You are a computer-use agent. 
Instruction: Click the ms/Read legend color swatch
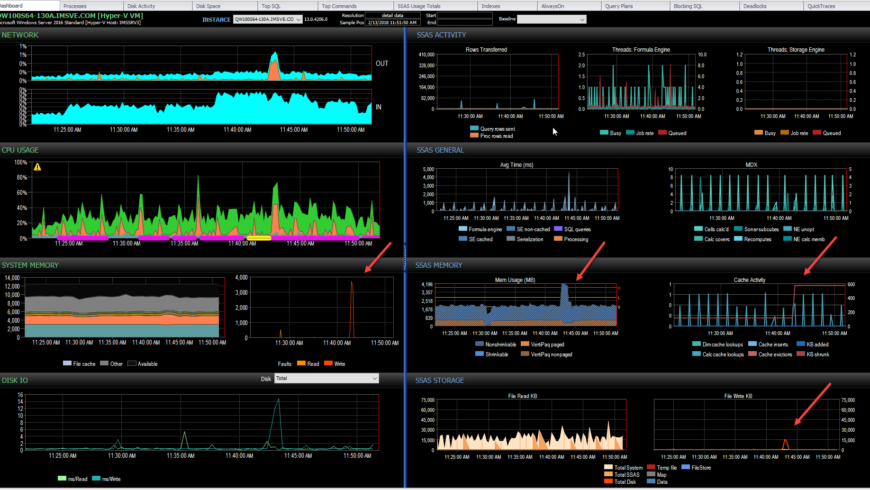coord(62,478)
